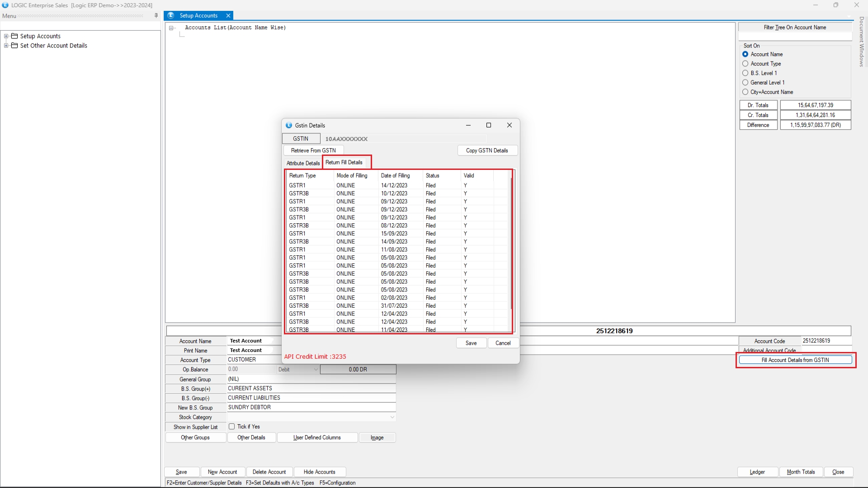Click the Setup Accounts folder icon in the tree
The image size is (868, 488).
pos(14,36)
